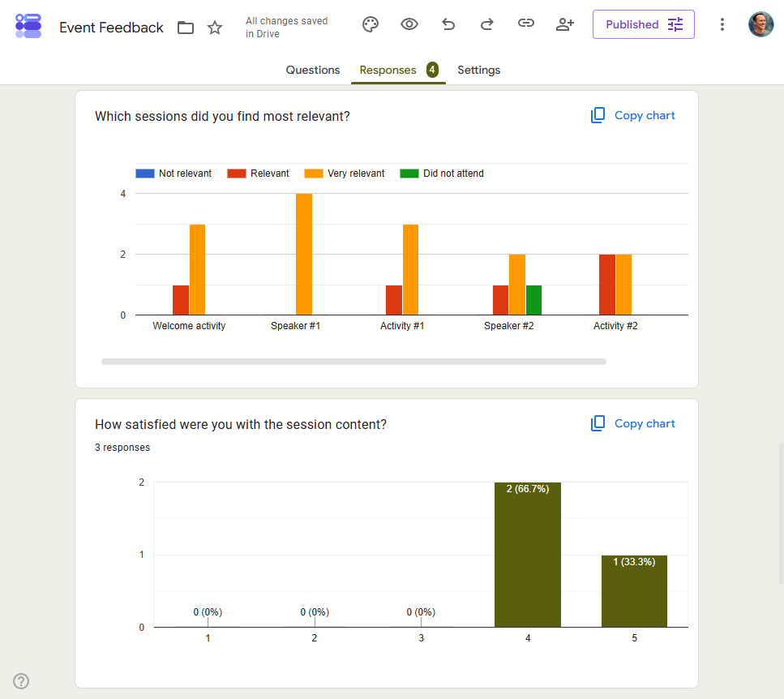Click copy icon beside sessions relevance chart
The height and width of the screenshot is (699, 784).
click(598, 115)
